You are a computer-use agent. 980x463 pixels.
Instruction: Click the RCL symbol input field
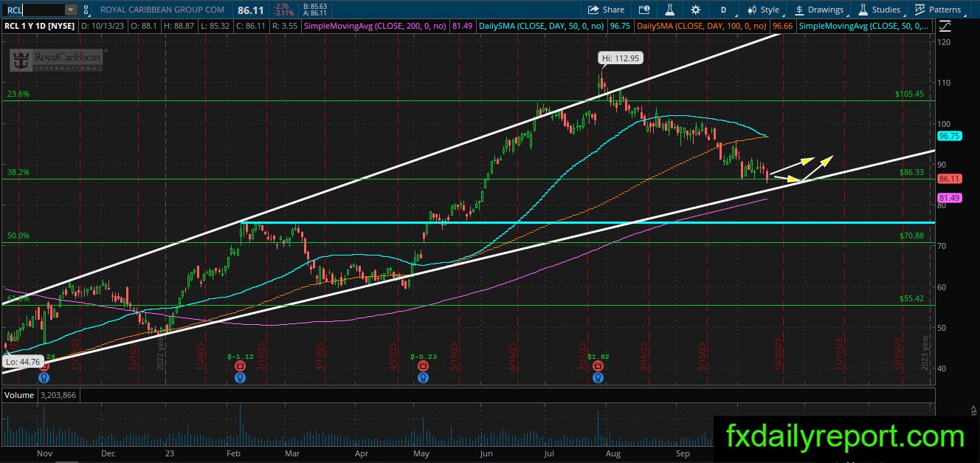pos(32,10)
